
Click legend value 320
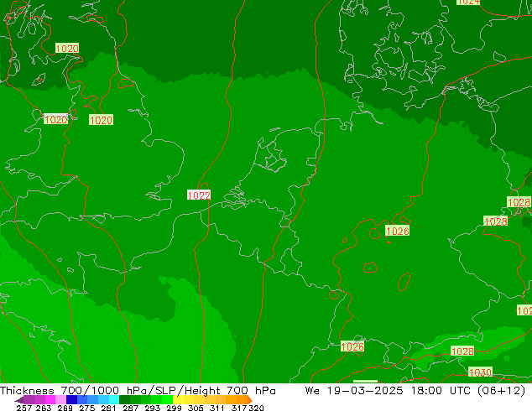coord(256,408)
